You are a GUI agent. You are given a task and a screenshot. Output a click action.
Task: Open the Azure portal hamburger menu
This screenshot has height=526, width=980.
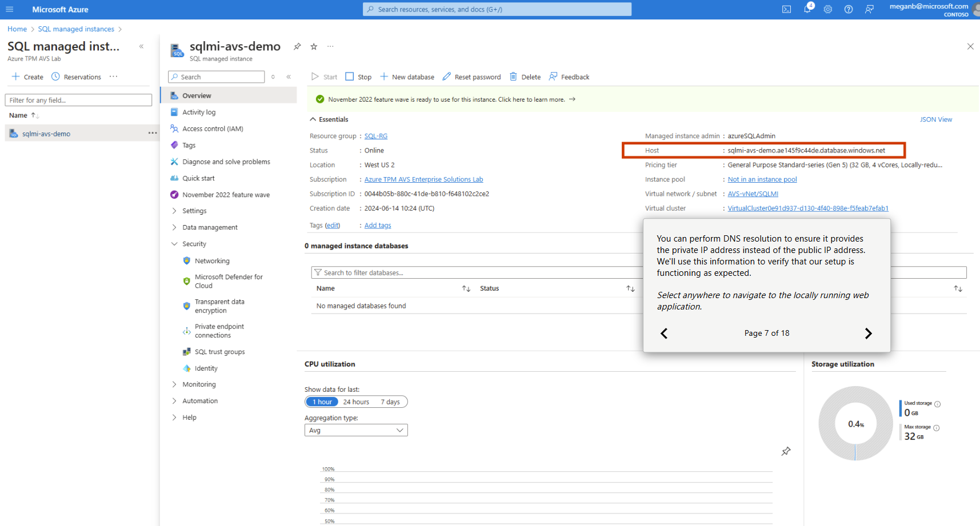[9, 9]
